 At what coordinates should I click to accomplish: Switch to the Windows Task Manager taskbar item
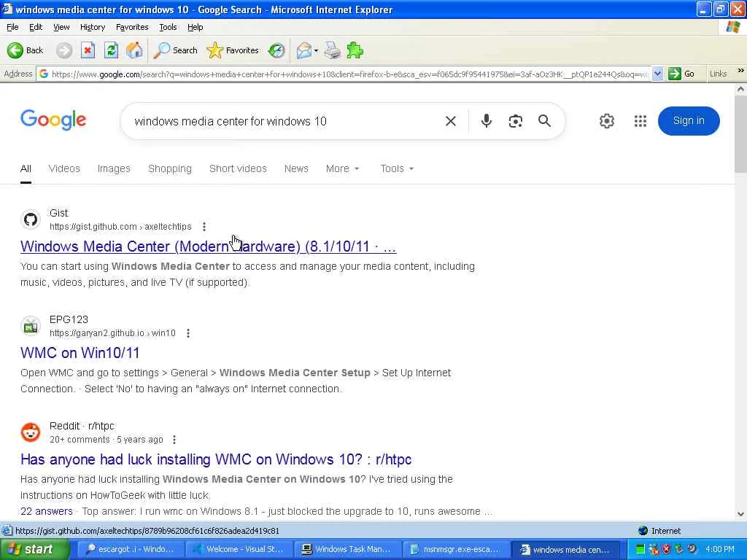(347, 550)
